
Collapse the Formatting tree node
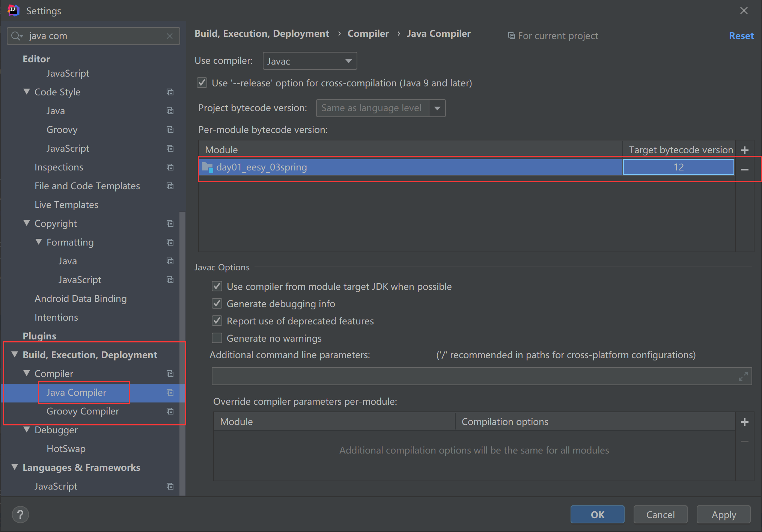[x=39, y=242]
